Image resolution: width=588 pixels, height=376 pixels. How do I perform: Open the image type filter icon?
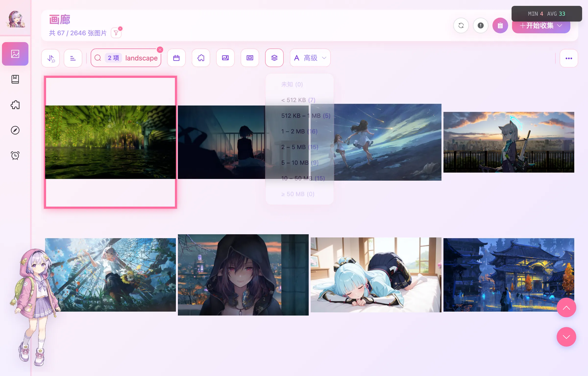pos(225,58)
